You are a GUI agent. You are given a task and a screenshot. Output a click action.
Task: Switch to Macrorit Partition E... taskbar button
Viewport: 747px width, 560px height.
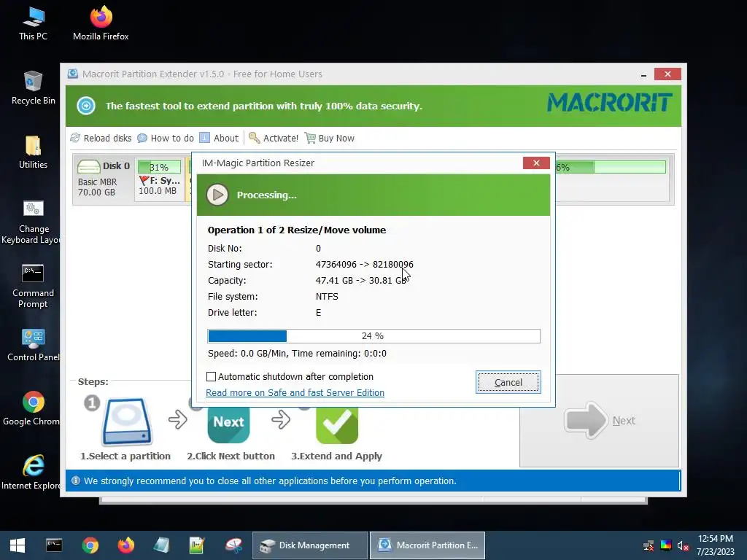(427, 545)
